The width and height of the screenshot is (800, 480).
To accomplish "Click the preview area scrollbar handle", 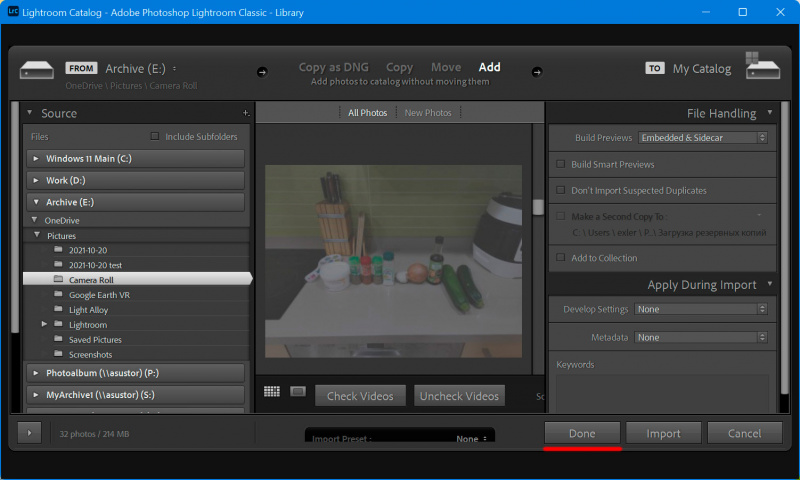I will click(x=537, y=208).
